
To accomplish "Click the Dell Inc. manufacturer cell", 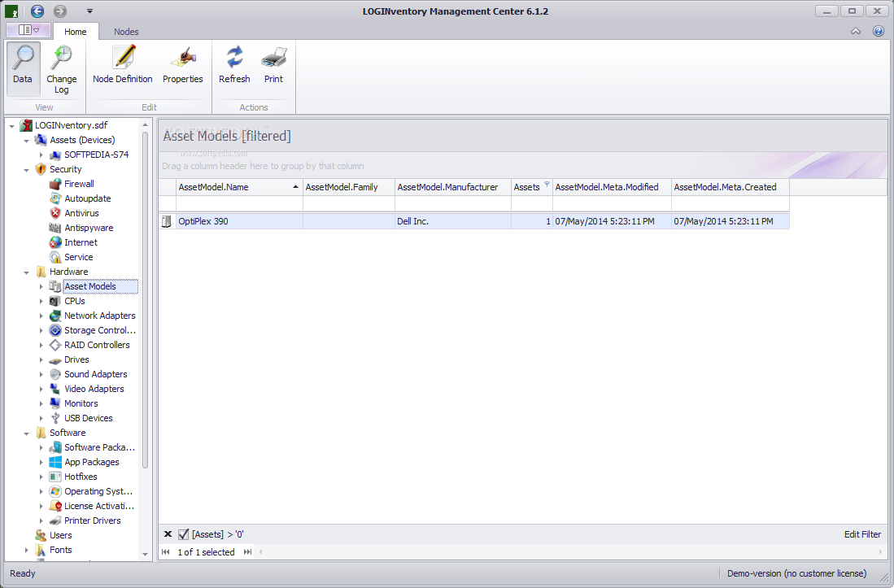I will tap(453, 221).
